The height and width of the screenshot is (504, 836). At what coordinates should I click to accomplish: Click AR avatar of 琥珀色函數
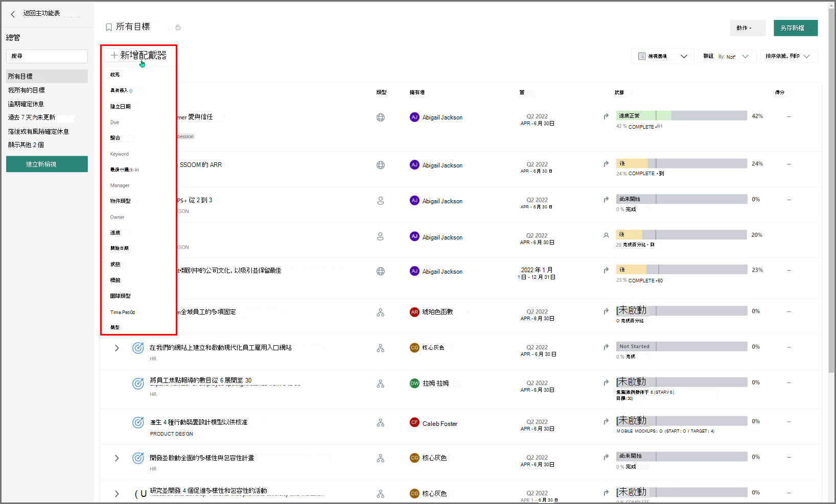click(x=414, y=312)
